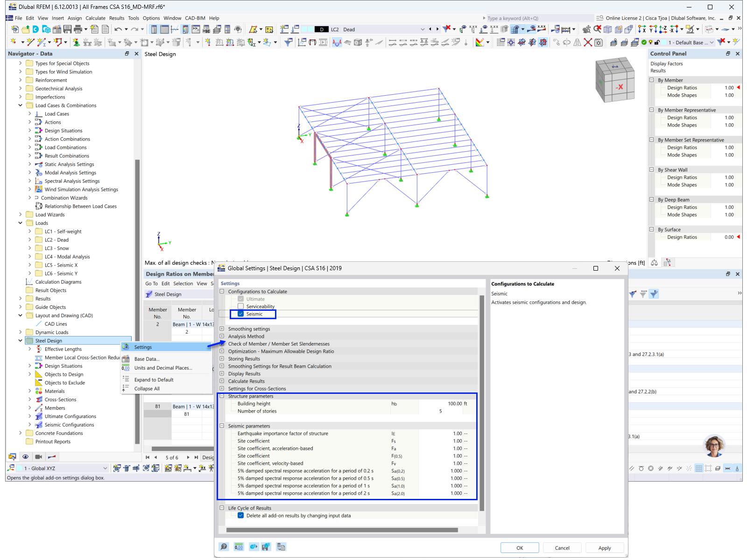Click the Save file icon in toolbar

tap(67, 29)
